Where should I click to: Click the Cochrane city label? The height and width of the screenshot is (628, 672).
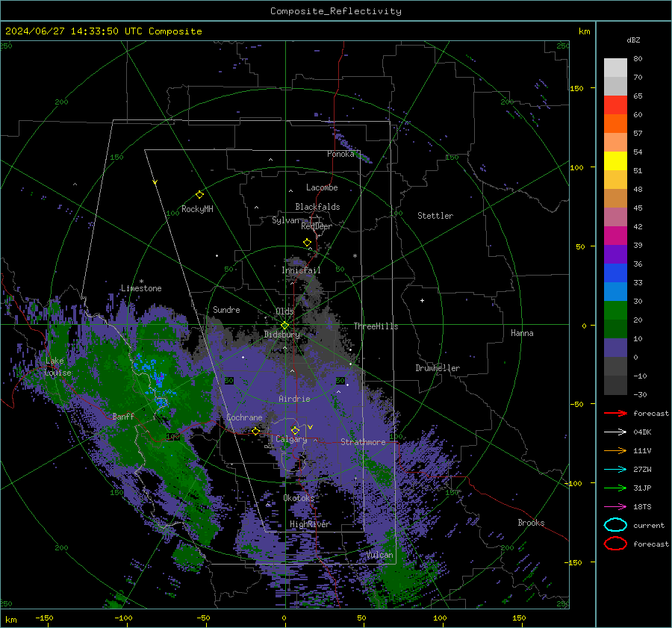coord(244,417)
